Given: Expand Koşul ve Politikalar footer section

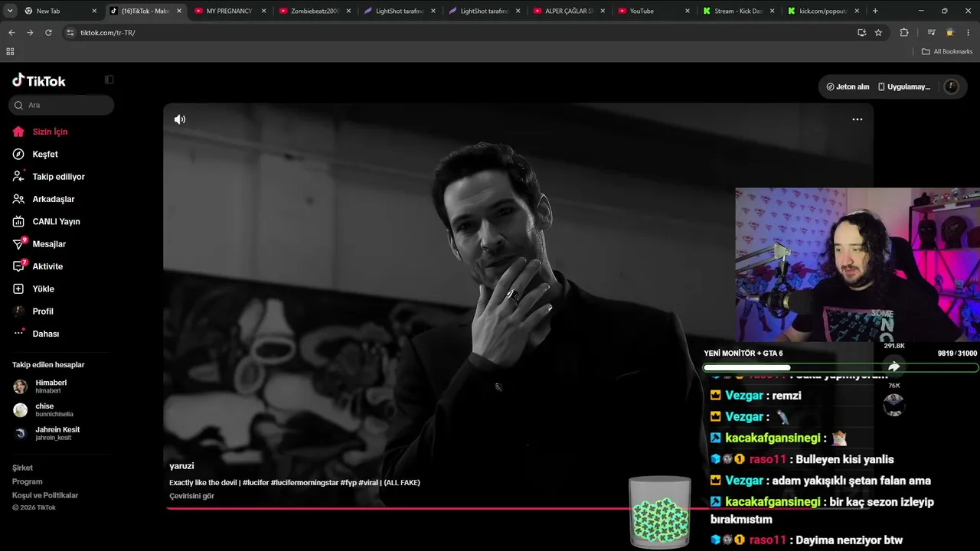Looking at the screenshot, I should point(45,495).
